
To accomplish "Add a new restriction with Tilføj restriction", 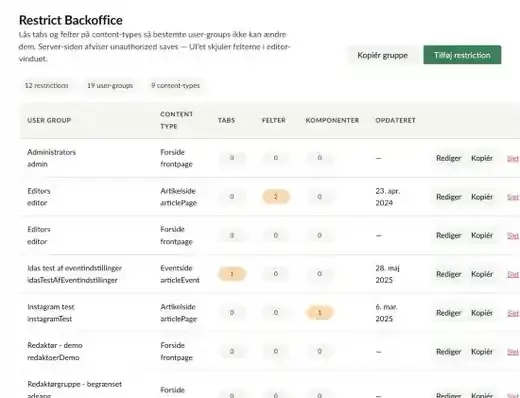I will tap(462, 55).
